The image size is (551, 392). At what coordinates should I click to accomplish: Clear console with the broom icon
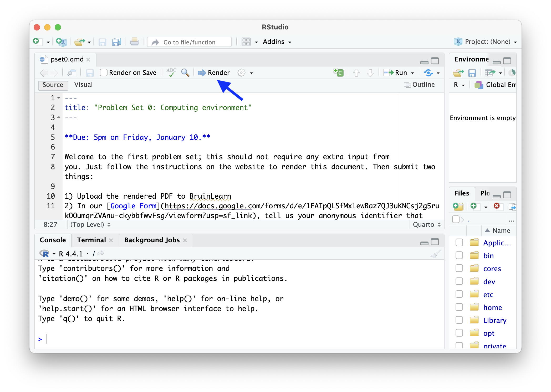pyautogui.click(x=436, y=254)
